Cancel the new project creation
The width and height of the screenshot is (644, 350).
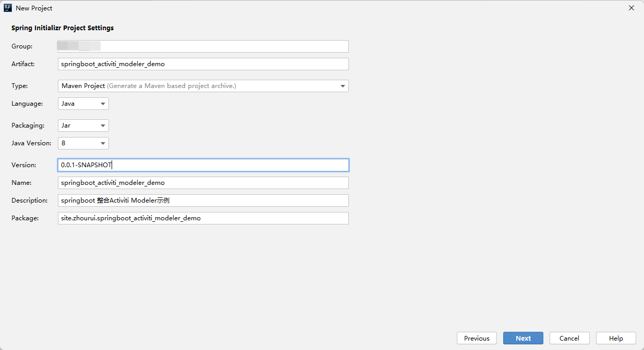click(x=569, y=338)
